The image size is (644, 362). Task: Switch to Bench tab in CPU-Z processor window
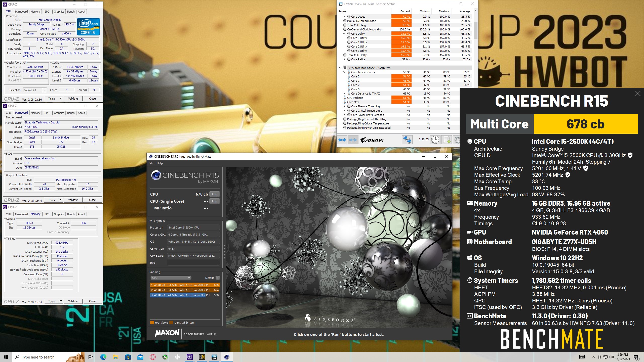71,12
